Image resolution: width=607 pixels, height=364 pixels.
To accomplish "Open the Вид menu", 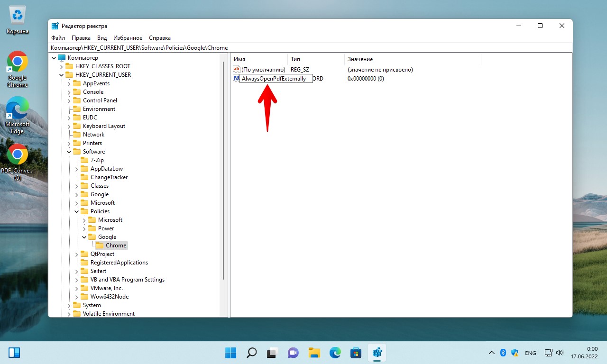I will (102, 38).
